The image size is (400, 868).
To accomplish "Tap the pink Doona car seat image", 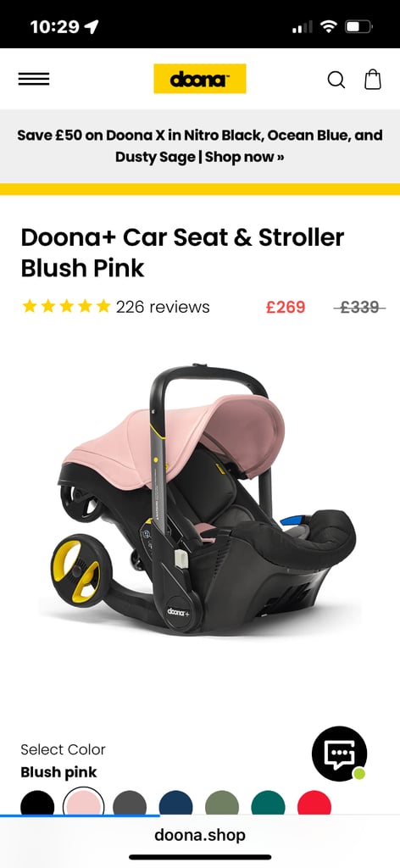I will point(203,498).
